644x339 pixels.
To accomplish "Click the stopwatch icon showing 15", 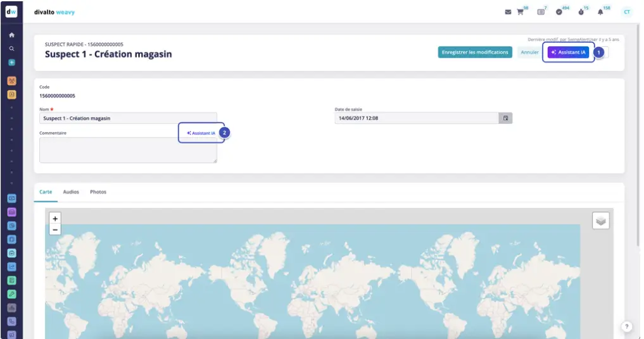I will point(581,12).
